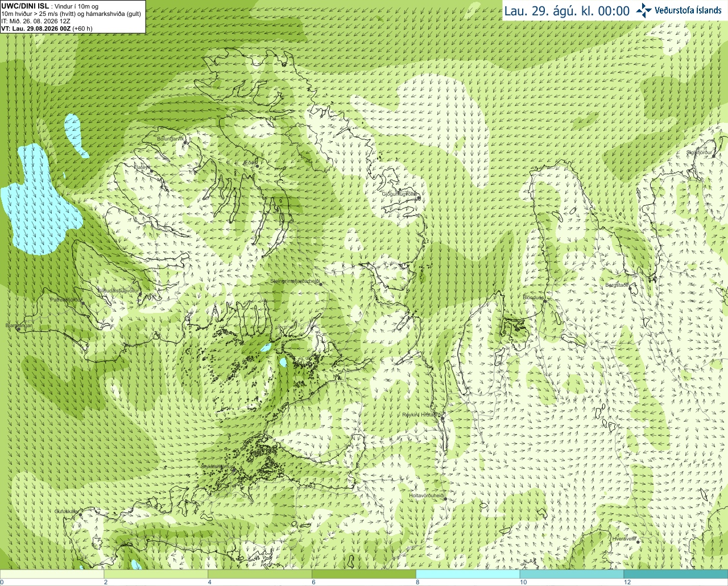Click the Gufuskálar station marker
The height and width of the screenshot is (586, 728).
80,514
